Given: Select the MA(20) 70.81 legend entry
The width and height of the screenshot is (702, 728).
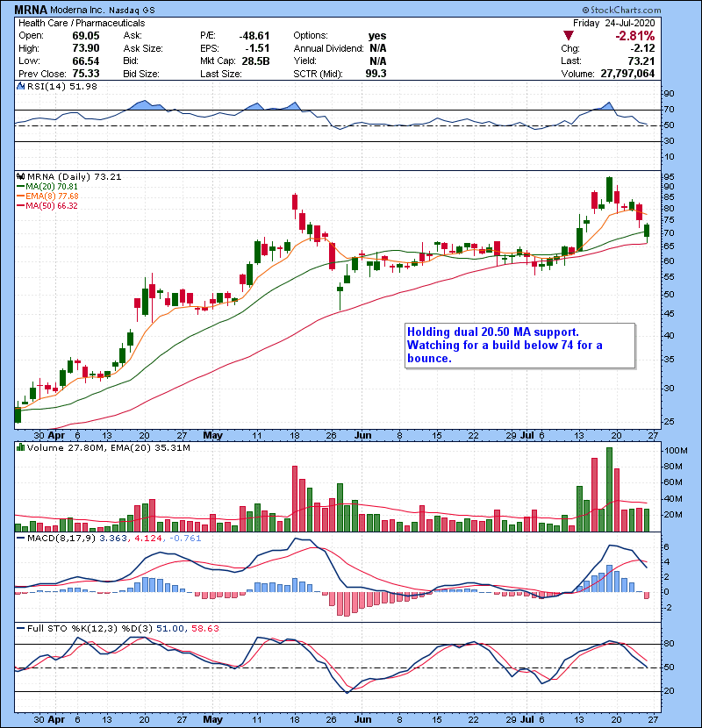Looking at the screenshot, I should coord(47,186).
